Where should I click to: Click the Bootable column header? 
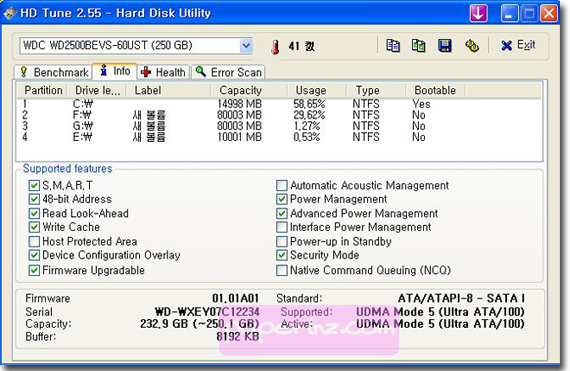(435, 90)
